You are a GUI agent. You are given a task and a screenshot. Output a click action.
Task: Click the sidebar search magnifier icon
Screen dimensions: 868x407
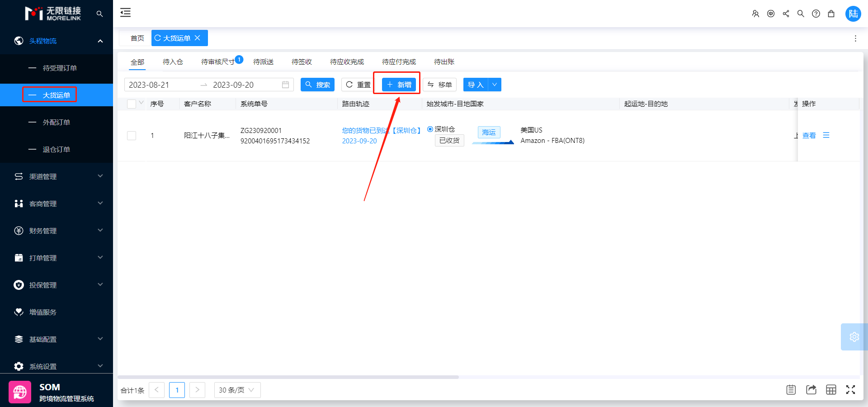pyautogui.click(x=99, y=14)
